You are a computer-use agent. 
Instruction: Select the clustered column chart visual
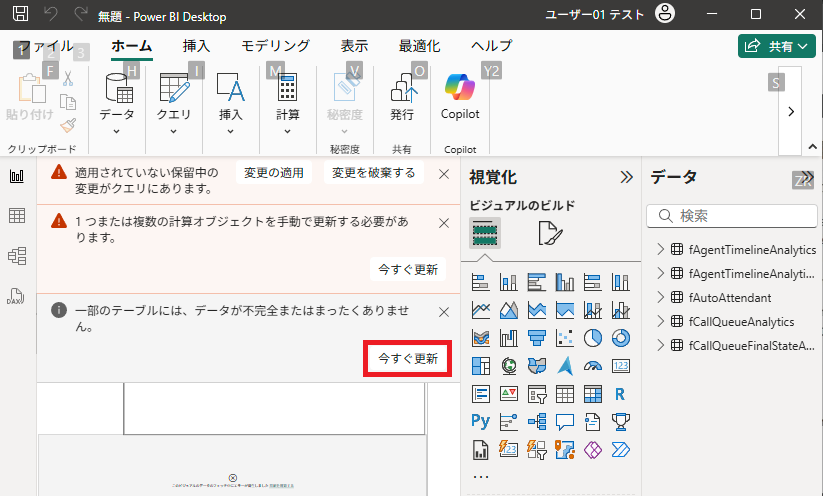[565, 282]
